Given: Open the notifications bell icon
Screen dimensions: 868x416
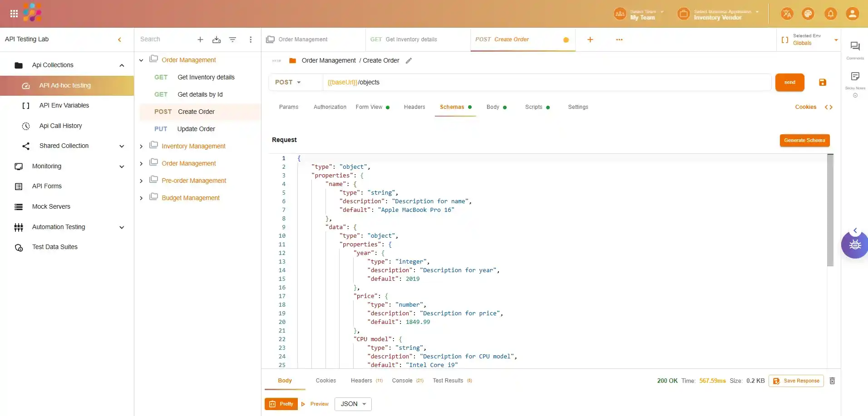Looking at the screenshot, I should pos(830,14).
